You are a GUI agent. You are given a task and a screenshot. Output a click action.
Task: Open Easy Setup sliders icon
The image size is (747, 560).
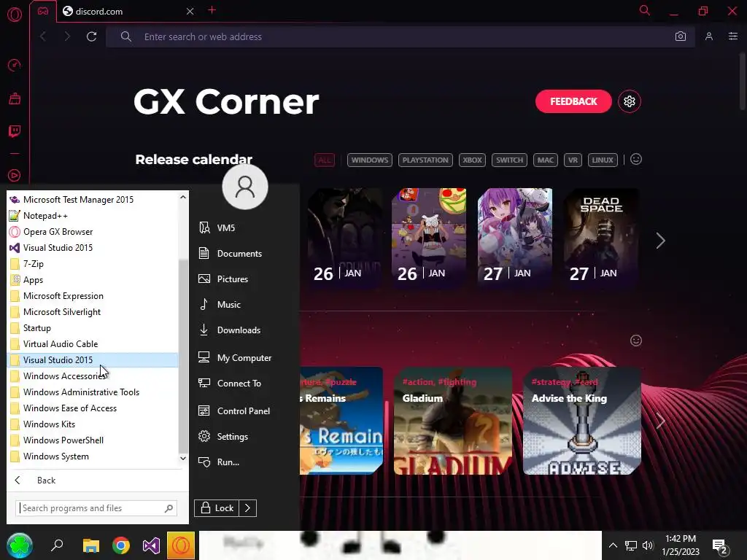tap(733, 36)
